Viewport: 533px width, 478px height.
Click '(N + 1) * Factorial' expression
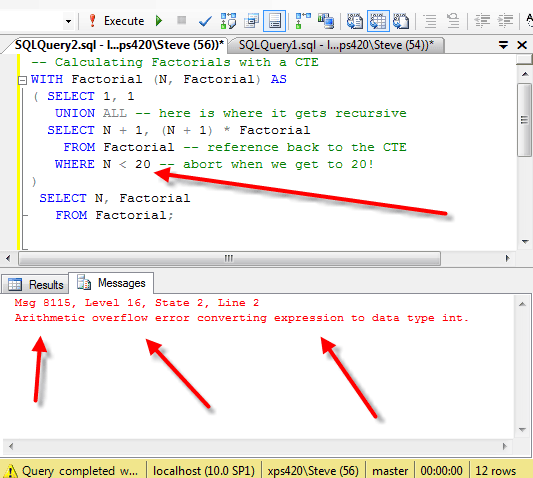click(x=235, y=130)
